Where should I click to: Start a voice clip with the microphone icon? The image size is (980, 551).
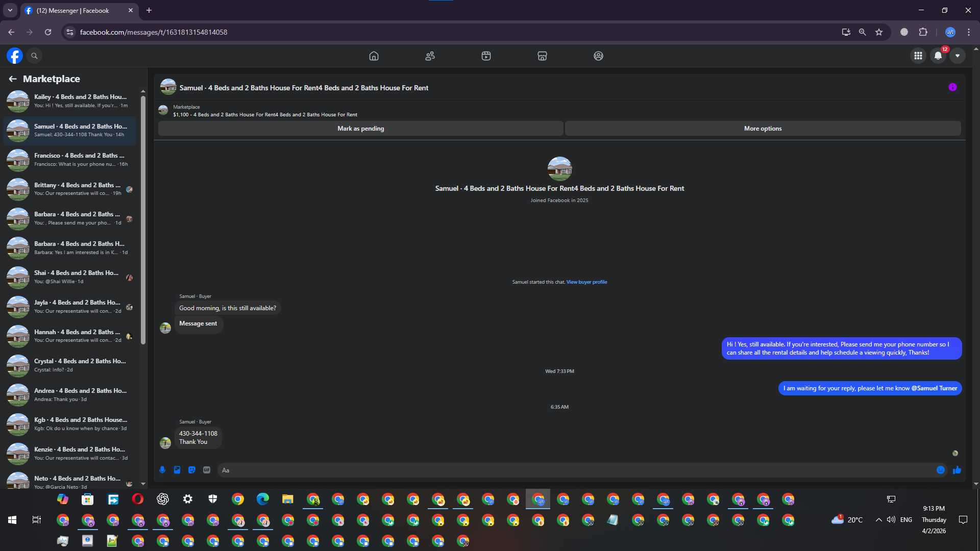[x=162, y=470]
